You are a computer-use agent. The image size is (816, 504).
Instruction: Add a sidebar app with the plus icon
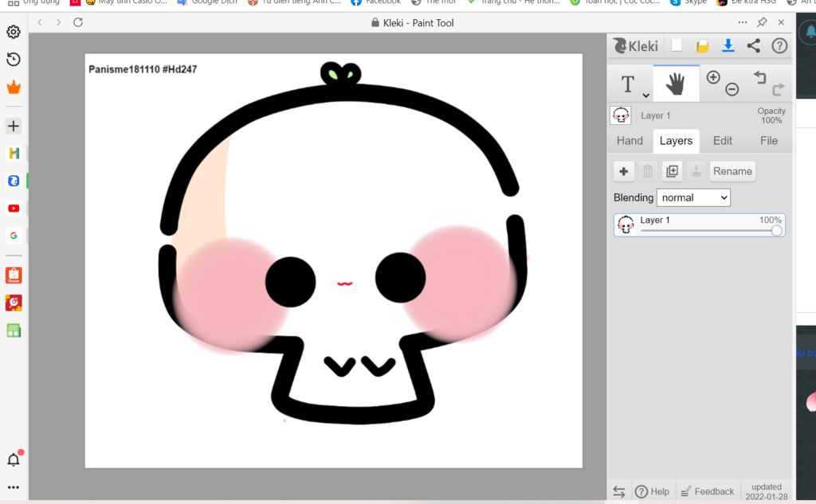[x=14, y=126]
